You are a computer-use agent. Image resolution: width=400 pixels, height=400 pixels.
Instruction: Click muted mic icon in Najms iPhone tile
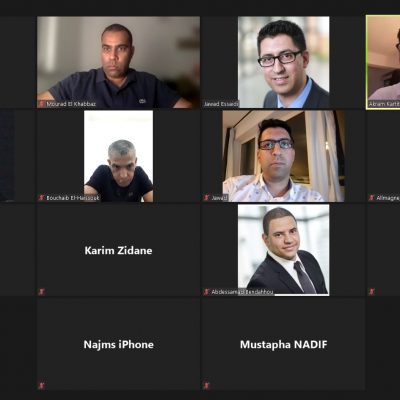click(42, 386)
